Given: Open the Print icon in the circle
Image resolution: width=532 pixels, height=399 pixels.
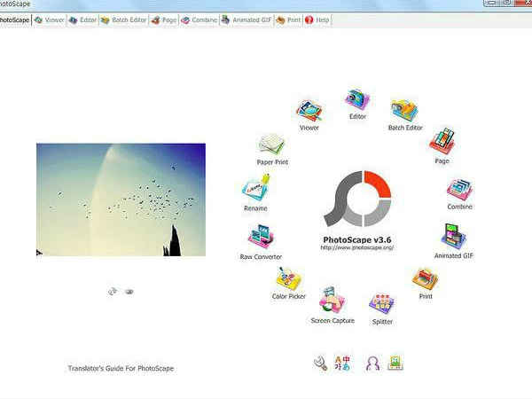Looking at the screenshot, I should [x=426, y=279].
